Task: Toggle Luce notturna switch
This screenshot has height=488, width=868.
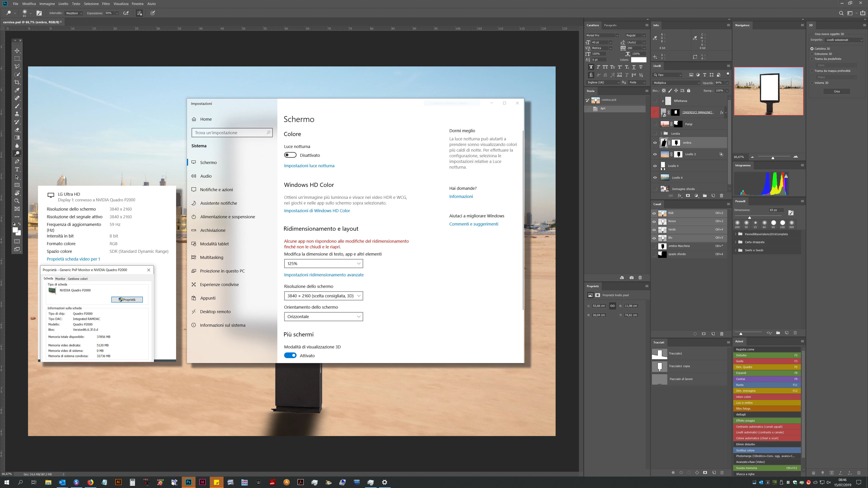Action: pos(290,155)
